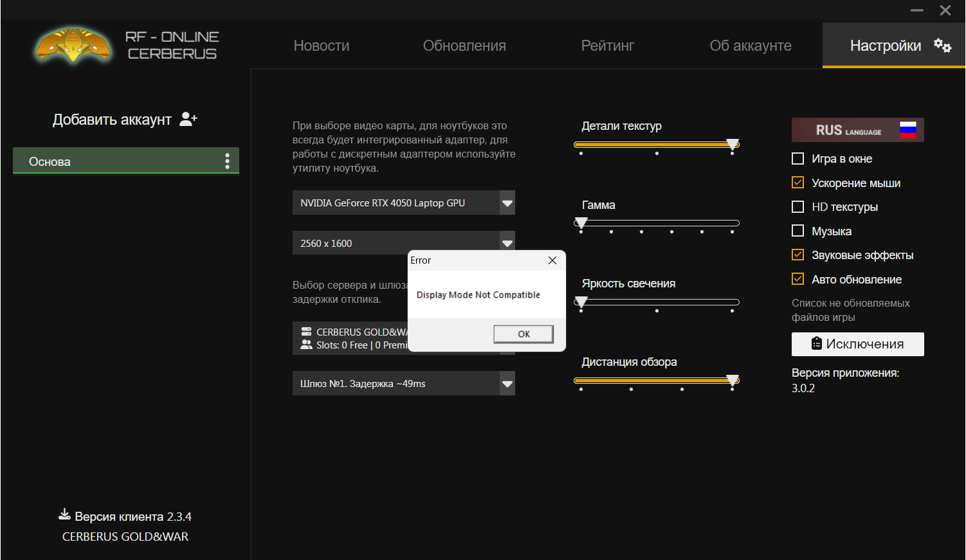Expand the NVIDIA GeForce RTX 4050 video card dropdown
The width and height of the screenshot is (966, 560).
(x=507, y=203)
